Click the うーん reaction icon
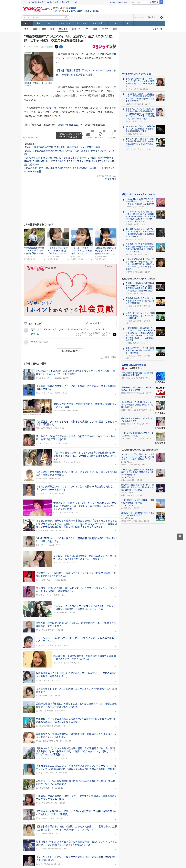Viewport: 186px width, 868px height. [x=103, y=335]
